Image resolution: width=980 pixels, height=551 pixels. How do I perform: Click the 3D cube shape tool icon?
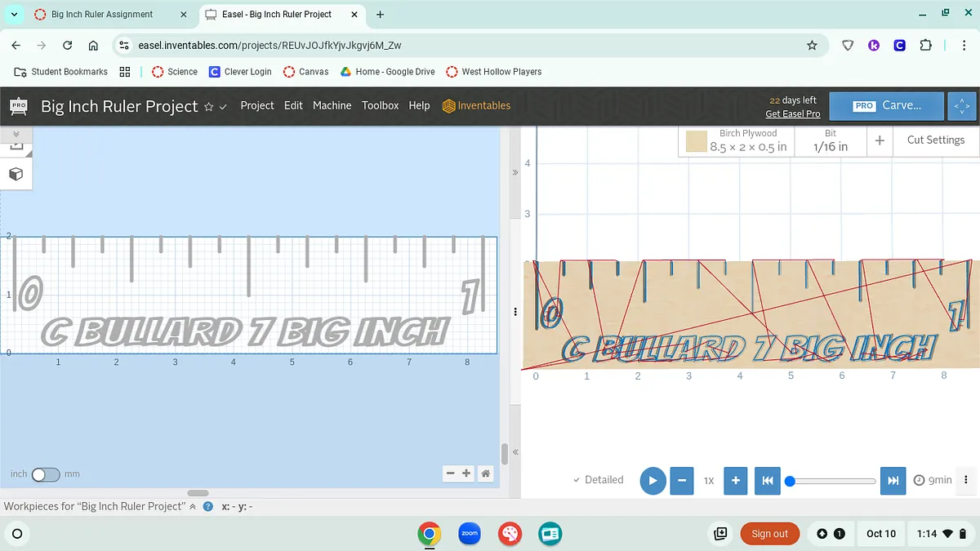pyautogui.click(x=16, y=174)
